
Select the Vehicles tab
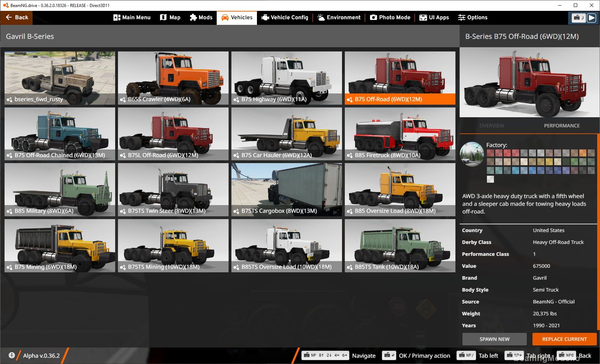(237, 17)
